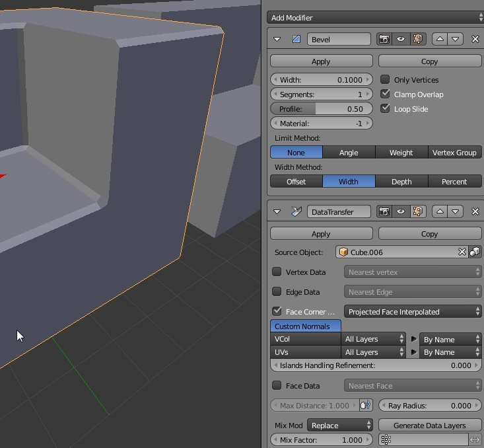Select Width width method
Viewport: 484px width, 448px height.
coord(349,181)
